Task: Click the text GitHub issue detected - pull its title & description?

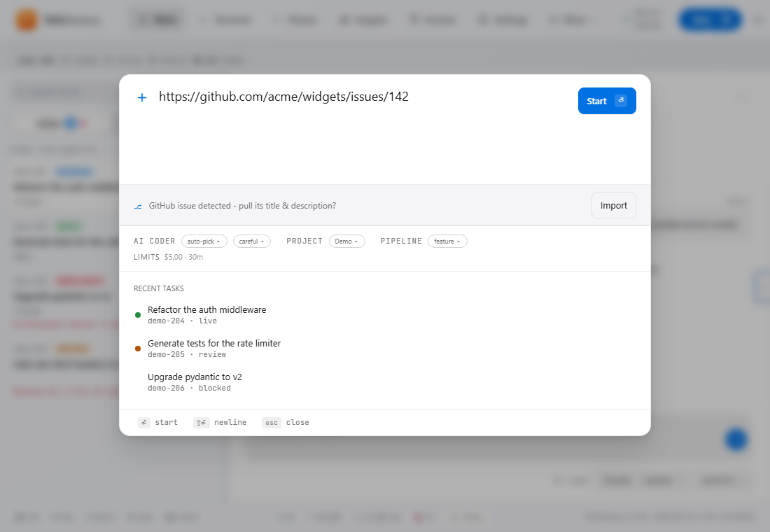Action: click(243, 206)
